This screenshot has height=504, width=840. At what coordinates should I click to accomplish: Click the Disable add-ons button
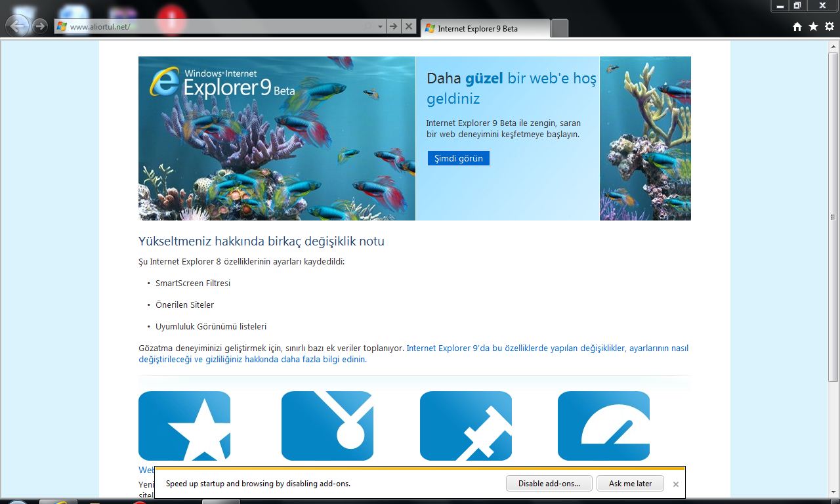pyautogui.click(x=549, y=484)
